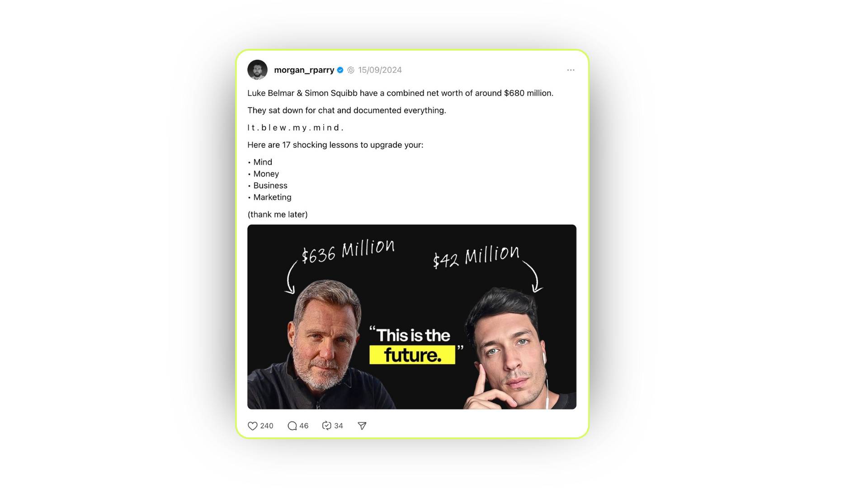Like the post with the heart icon
Screen dimensions: 868x488
point(253,426)
